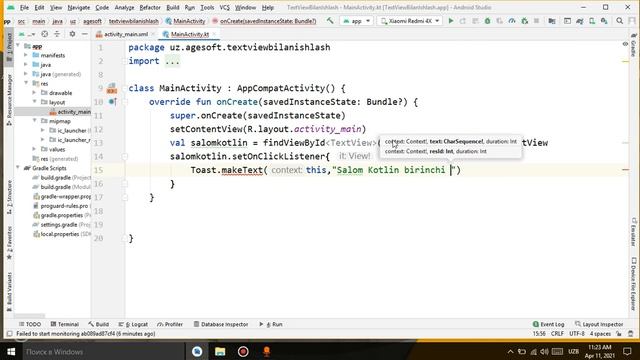Click the Sync Project with Gradle elephant icon
Viewport: 640px width, 360px height.
pos(580,20)
